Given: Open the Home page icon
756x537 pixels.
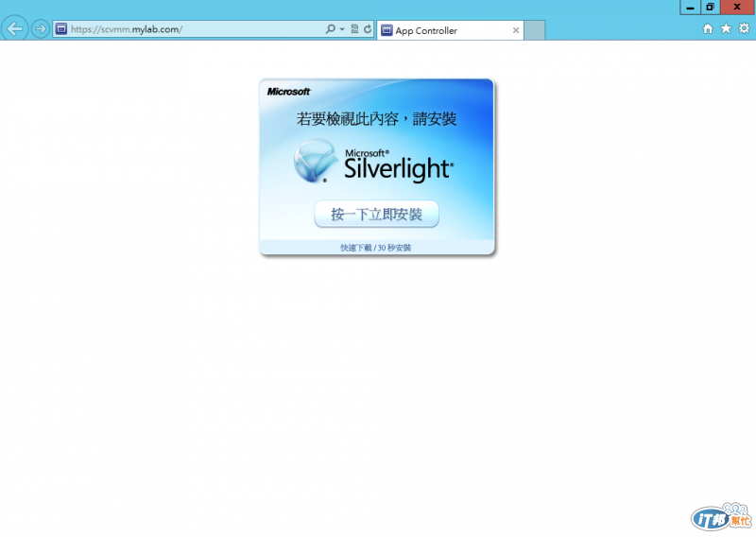Looking at the screenshot, I should pyautogui.click(x=707, y=28).
